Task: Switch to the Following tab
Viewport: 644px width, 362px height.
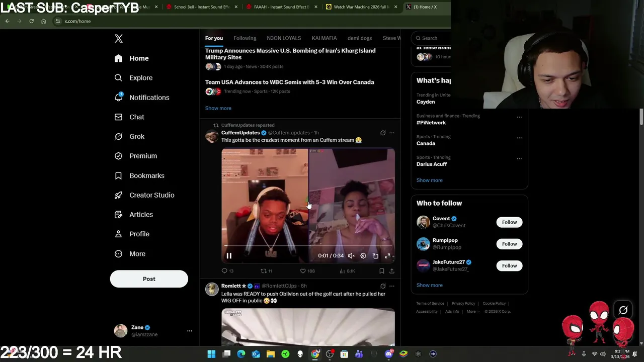Action: [x=245, y=38]
